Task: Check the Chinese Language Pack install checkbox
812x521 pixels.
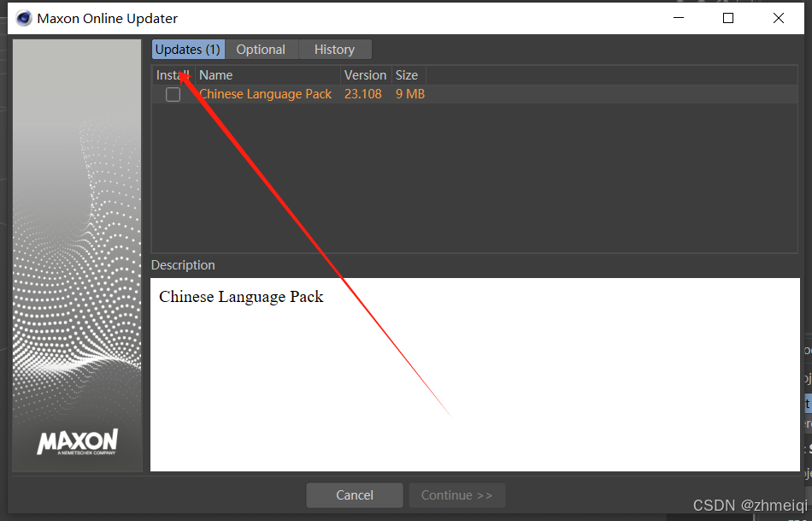Action: [173, 94]
